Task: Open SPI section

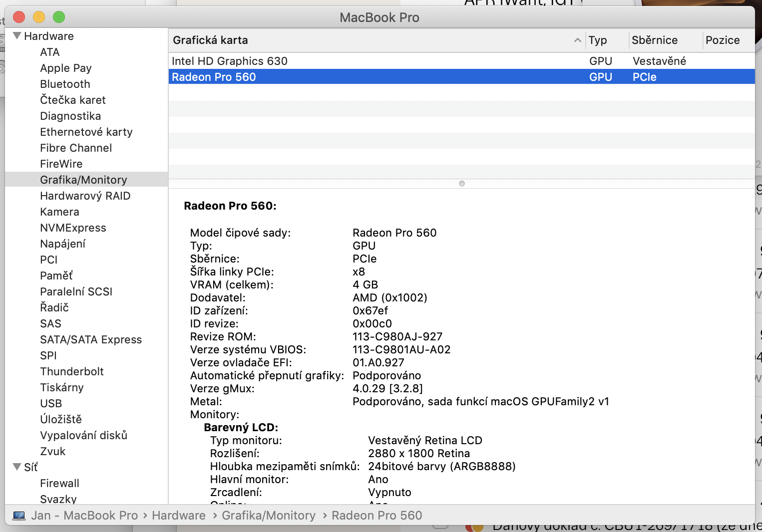Action: [x=48, y=355]
